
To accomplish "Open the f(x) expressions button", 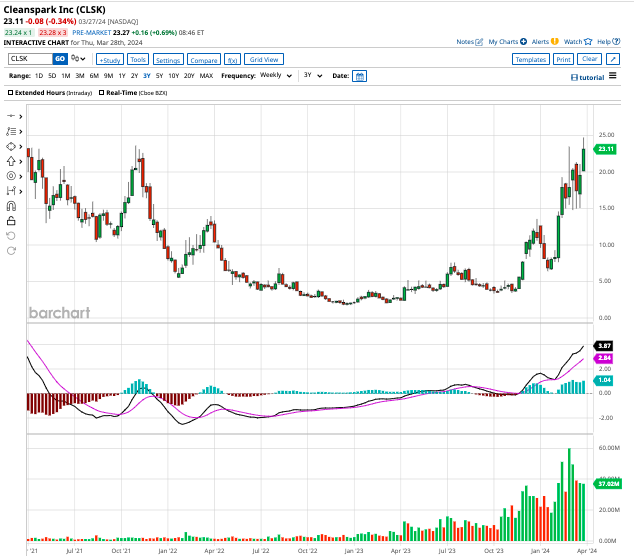I will coord(232,59).
